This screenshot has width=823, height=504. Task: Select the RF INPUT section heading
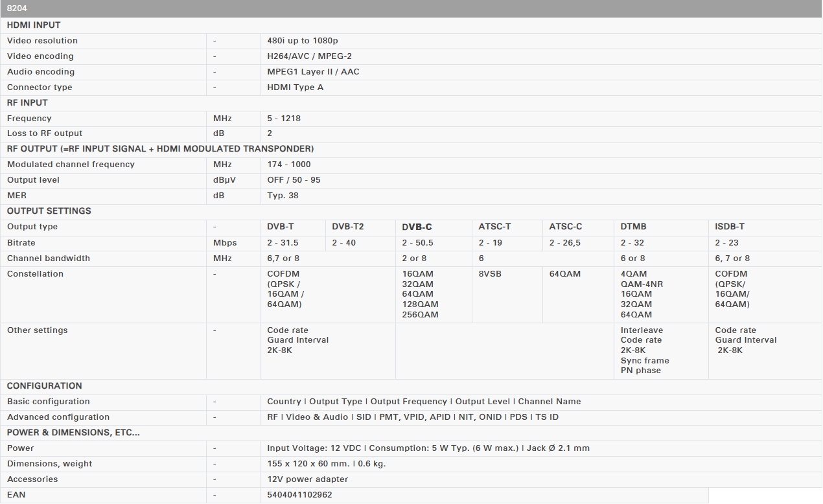point(27,103)
